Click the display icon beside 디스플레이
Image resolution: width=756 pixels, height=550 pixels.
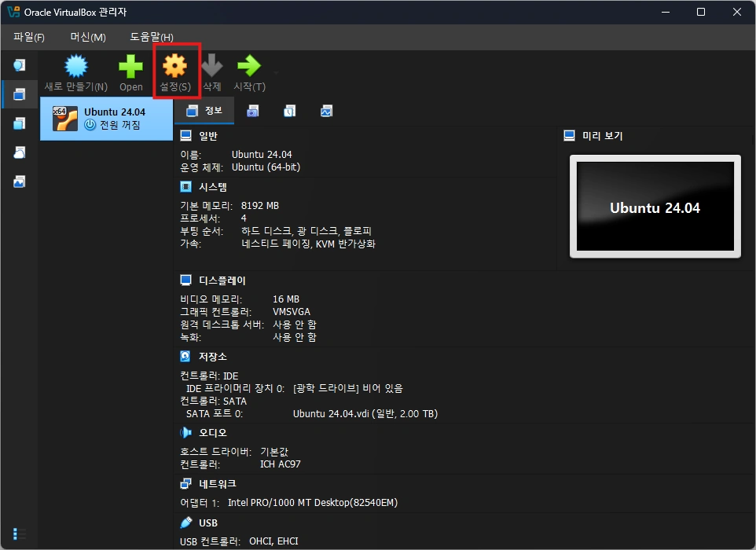(x=185, y=280)
